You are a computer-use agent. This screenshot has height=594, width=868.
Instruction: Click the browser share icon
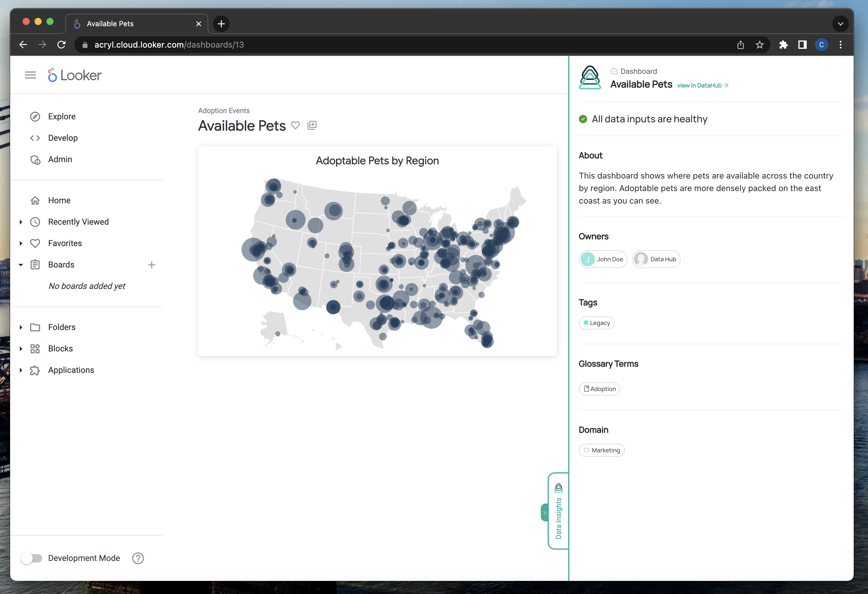(741, 45)
